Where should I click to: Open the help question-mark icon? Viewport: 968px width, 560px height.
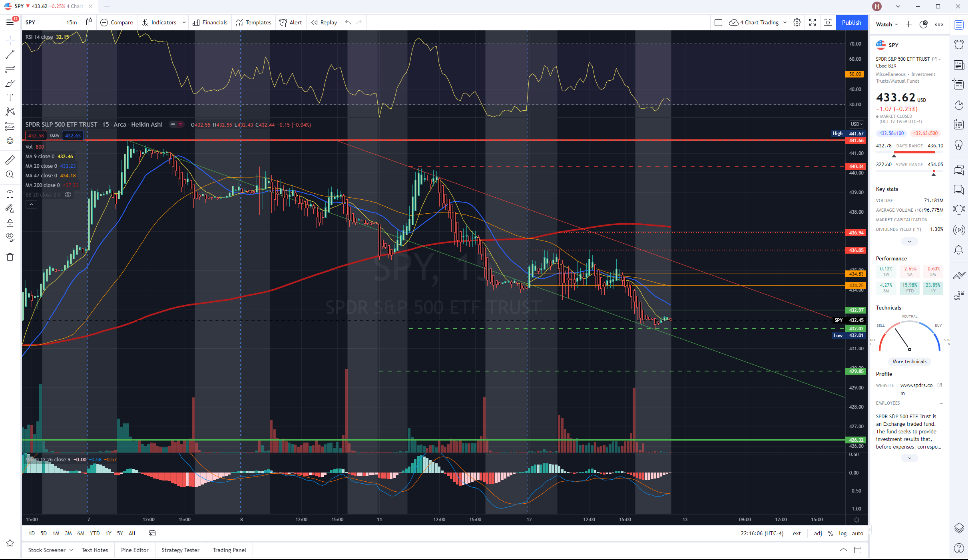click(959, 548)
